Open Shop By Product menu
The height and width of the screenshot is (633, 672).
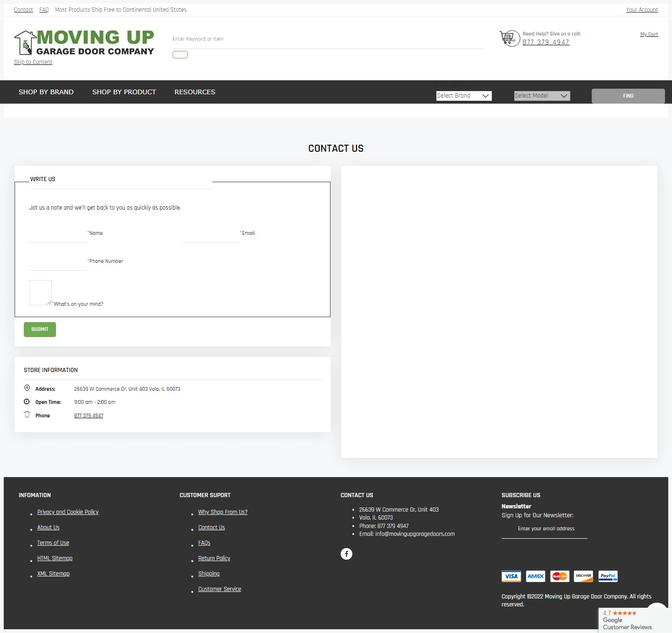coord(124,92)
